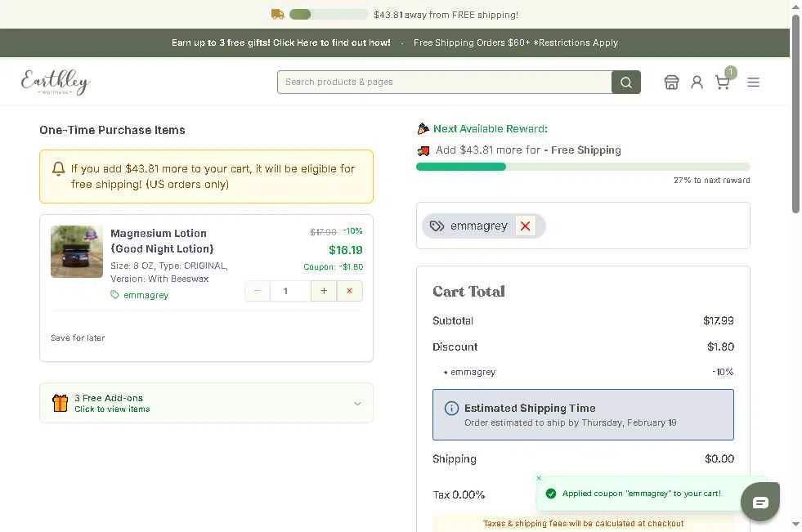
Task: Click 'Free Shipping Orders $60+' banner text
Action: (516, 43)
